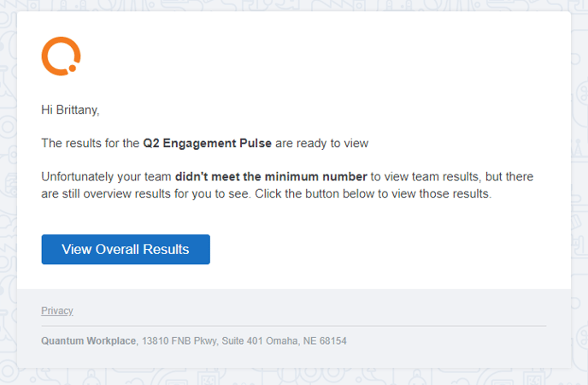Click the "Hi Brittany," greeting text
Screen dimensions: 588x385
(x=70, y=110)
